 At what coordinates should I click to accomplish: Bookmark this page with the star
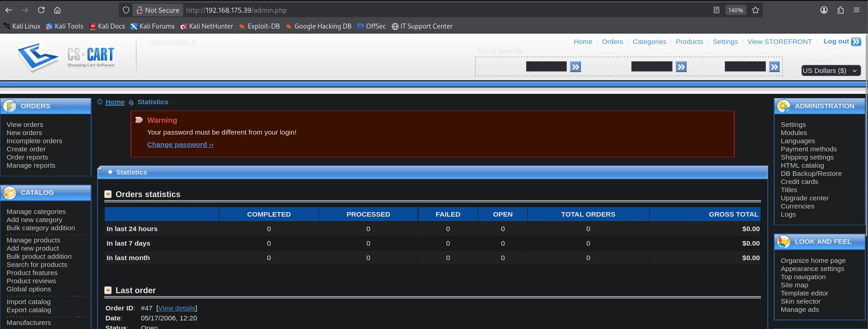[x=756, y=10]
